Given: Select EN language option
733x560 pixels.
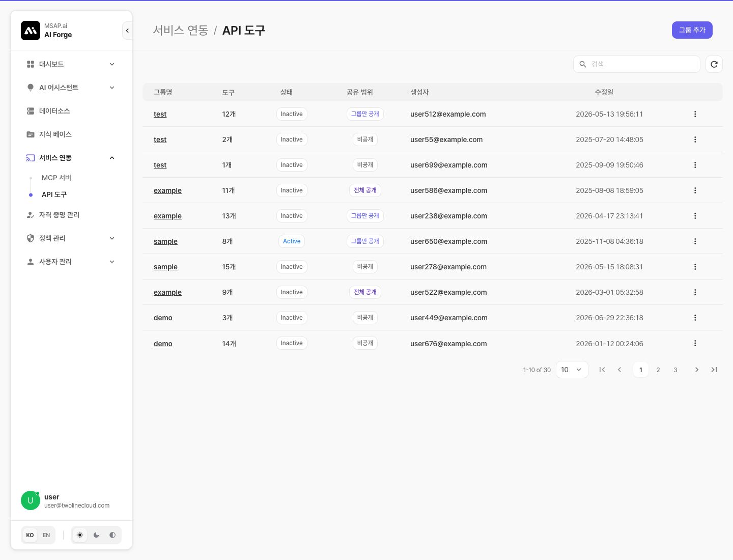Looking at the screenshot, I should (x=46, y=535).
